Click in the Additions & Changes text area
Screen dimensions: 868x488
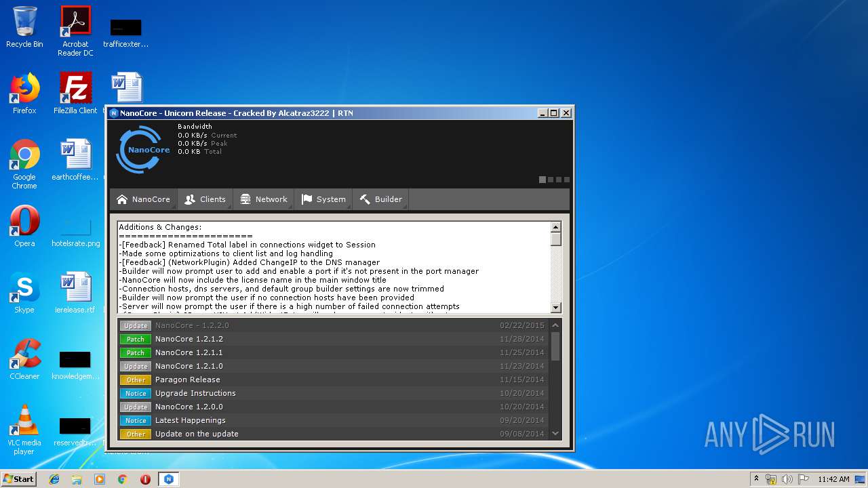(334, 267)
